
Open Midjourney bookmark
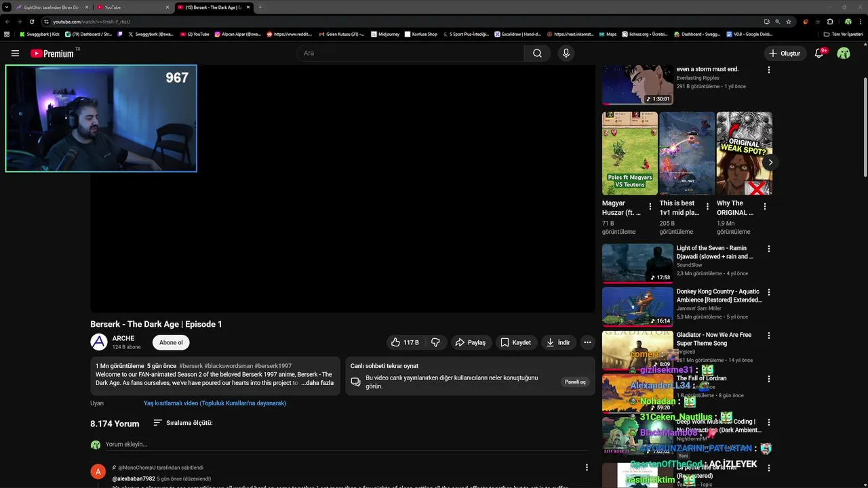pyautogui.click(x=384, y=34)
